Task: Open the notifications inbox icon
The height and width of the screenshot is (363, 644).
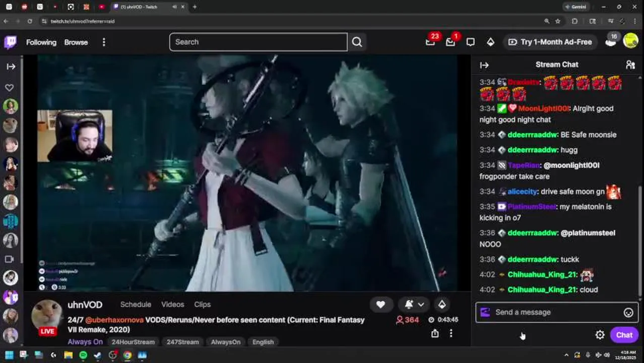Action: tap(450, 42)
